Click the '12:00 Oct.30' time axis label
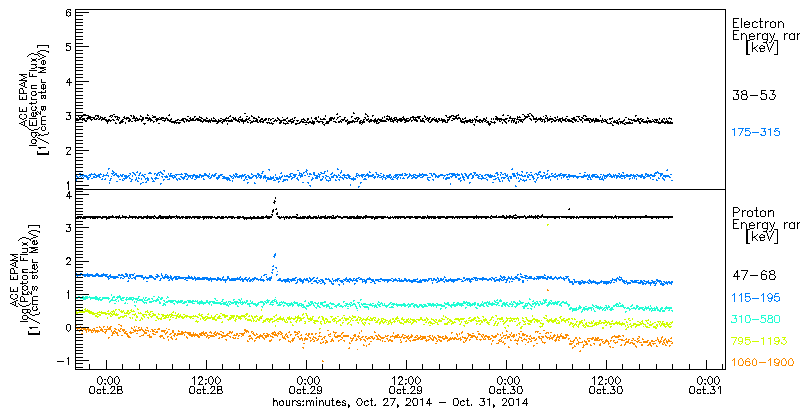This screenshot has height=410, width=800. [606, 387]
